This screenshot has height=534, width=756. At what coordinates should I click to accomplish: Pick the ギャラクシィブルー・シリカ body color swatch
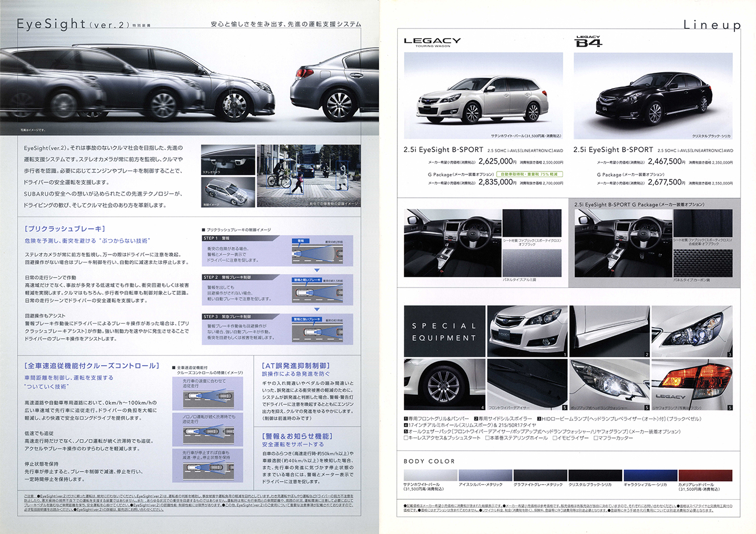coord(650,475)
